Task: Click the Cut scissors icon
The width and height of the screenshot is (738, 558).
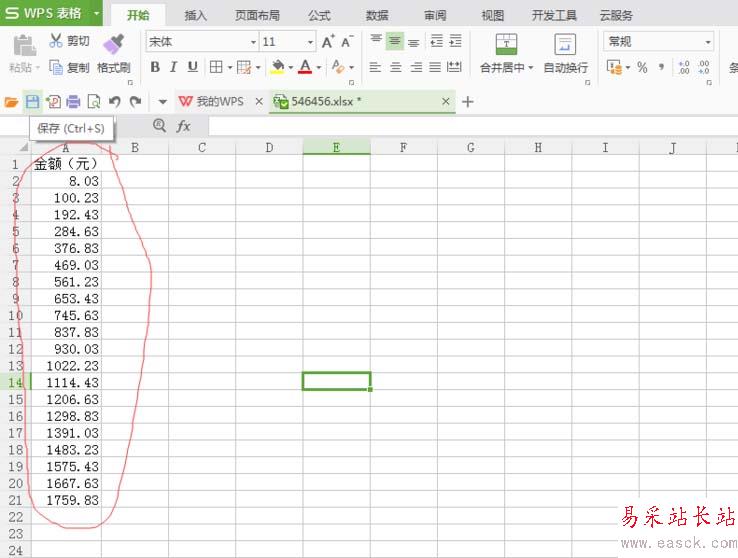Action: pyautogui.click(x=56, y=40)
